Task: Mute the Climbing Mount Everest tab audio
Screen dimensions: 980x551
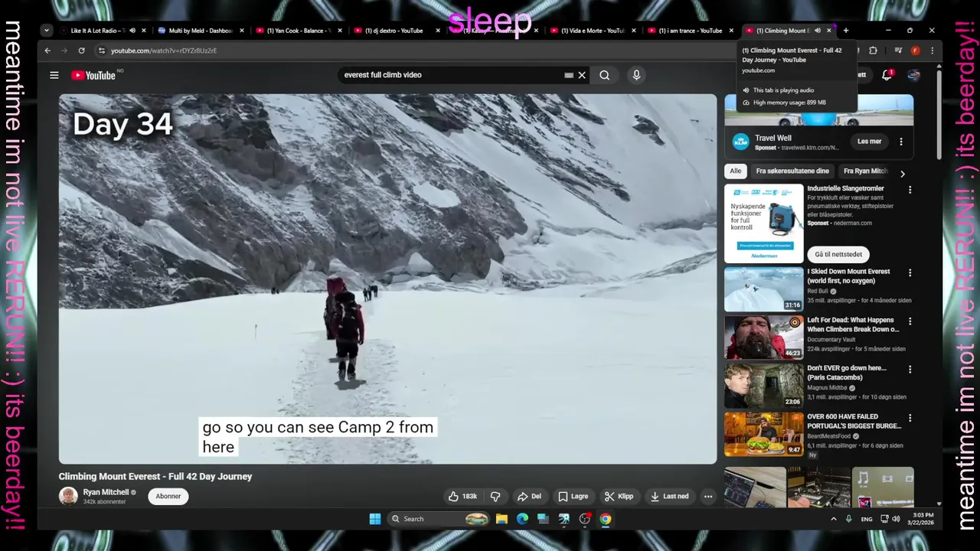Action: (817, 31)
